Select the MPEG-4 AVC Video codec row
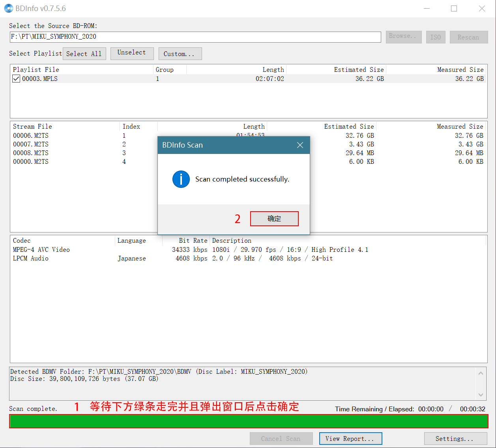496x448 pixels. point(41,249)
